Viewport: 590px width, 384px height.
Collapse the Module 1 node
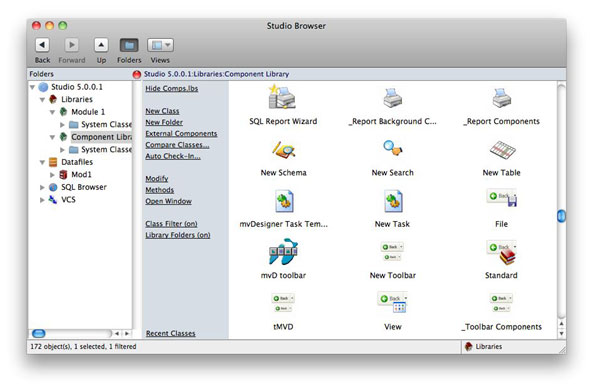coord(52,112)
